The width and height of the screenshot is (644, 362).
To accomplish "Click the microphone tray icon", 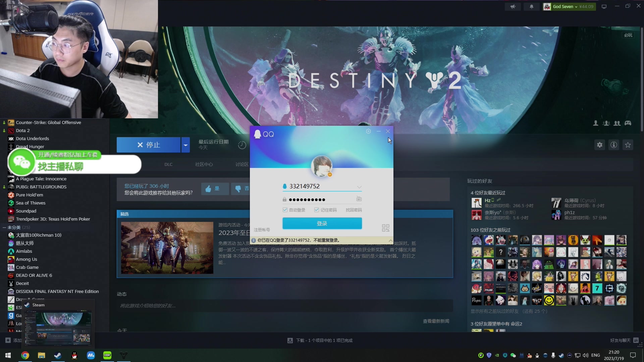I will click(x=553, y=355).
